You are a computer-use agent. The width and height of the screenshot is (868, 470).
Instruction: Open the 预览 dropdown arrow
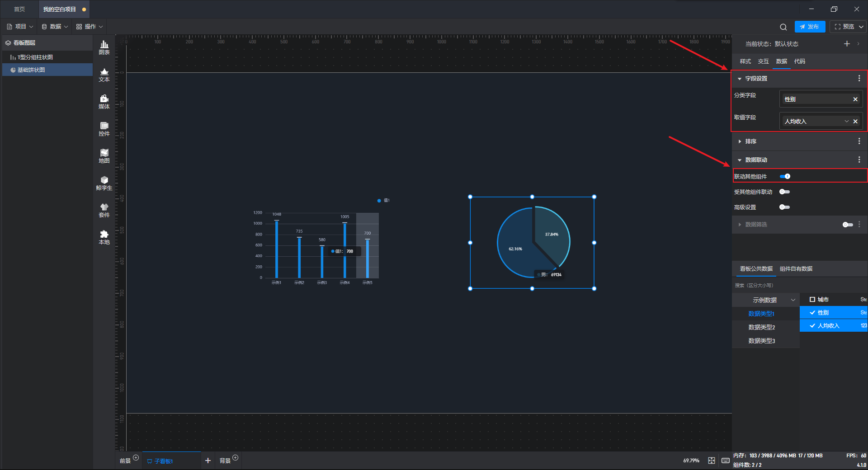[861, 27]
